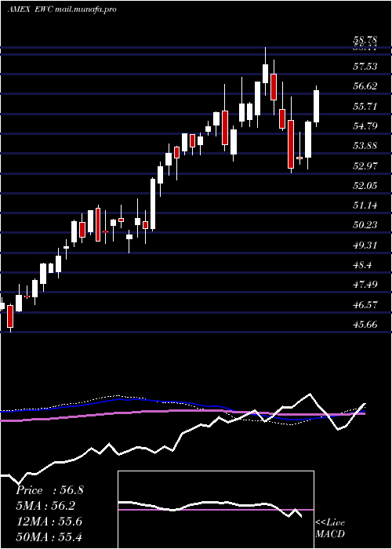The image size is (392, 549).
Task: Select the 49.31 price axis label
Action: 365,245
